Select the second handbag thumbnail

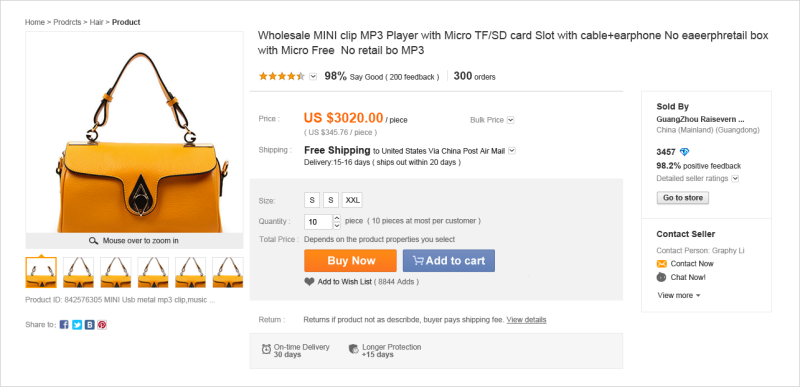click(x=78, y=273)
